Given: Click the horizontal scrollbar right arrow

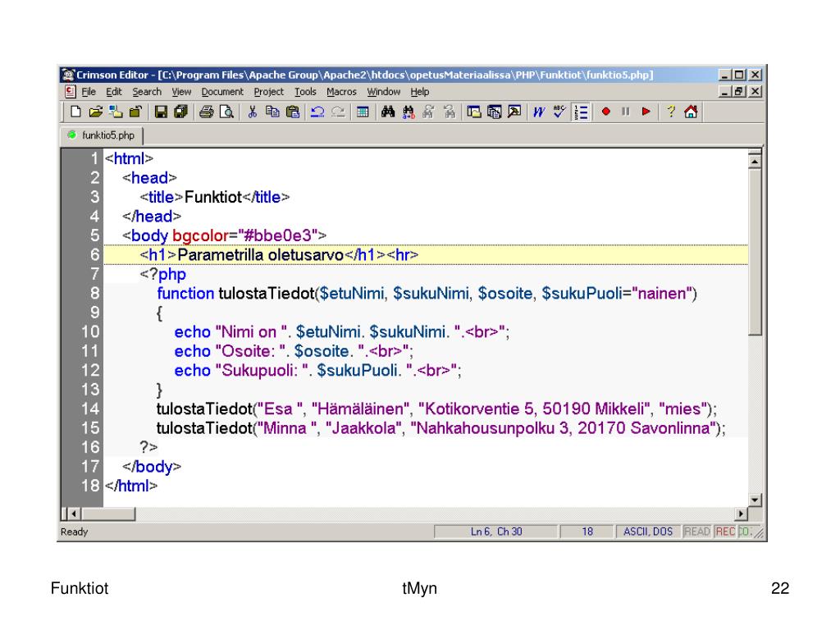Looking at the screenshot, I should pos(741,514).
